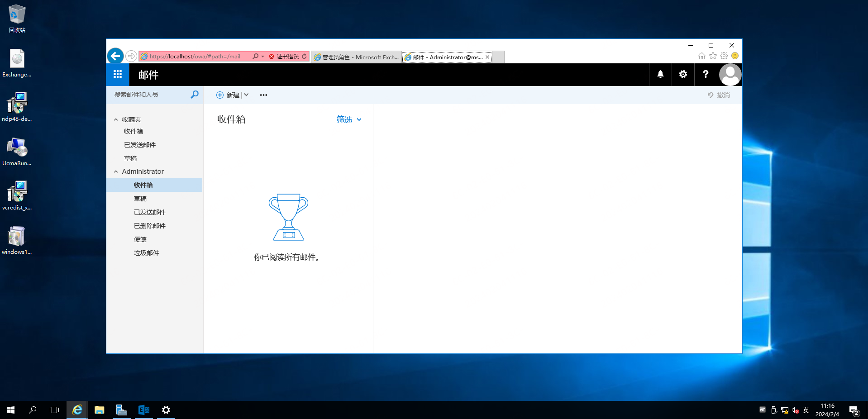This screenshot has height=419, width=868.
Task: Open the app launcher grid icon
Action: [118, 75]
